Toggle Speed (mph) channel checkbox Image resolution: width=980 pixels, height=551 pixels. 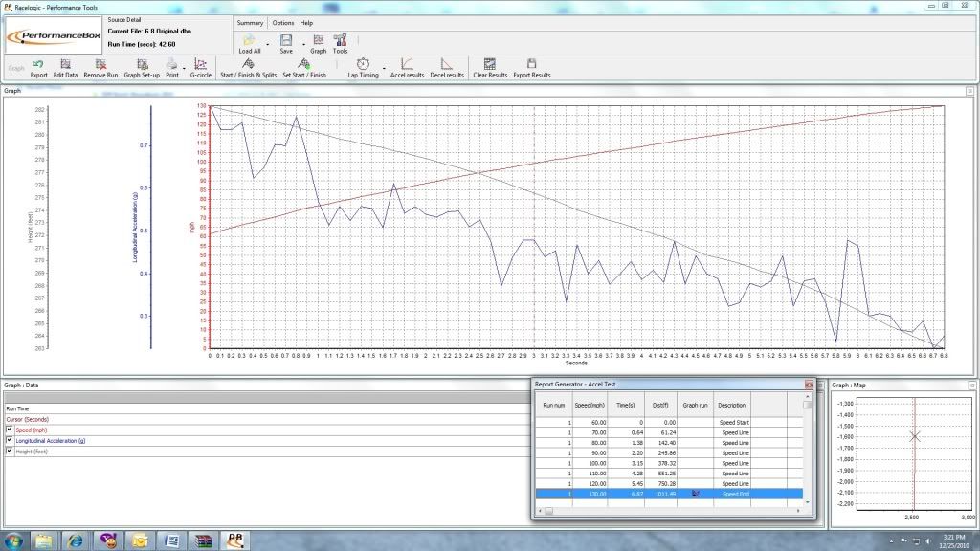pyautogui.click(x=10, y=430)
